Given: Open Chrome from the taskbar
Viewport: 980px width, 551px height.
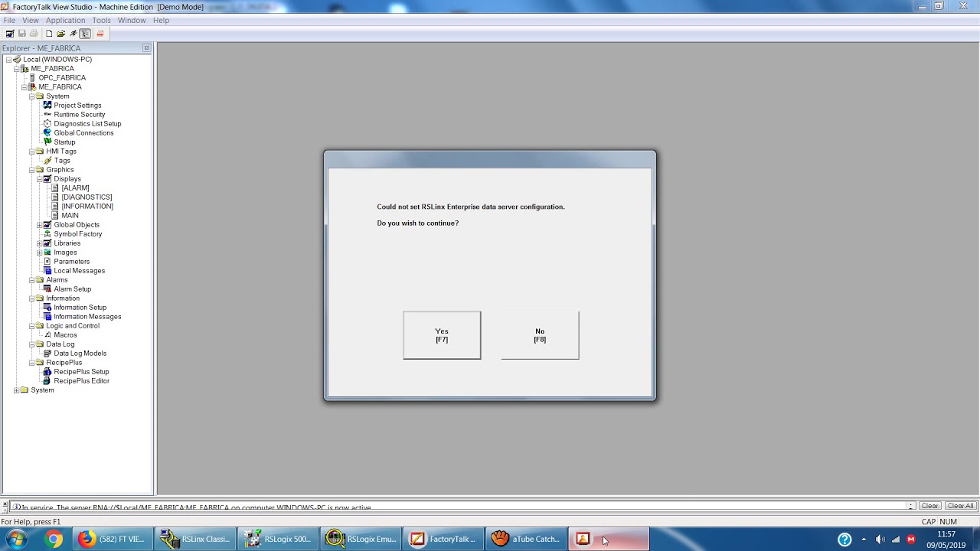Looking at the screenshot, I should [54, 539].
